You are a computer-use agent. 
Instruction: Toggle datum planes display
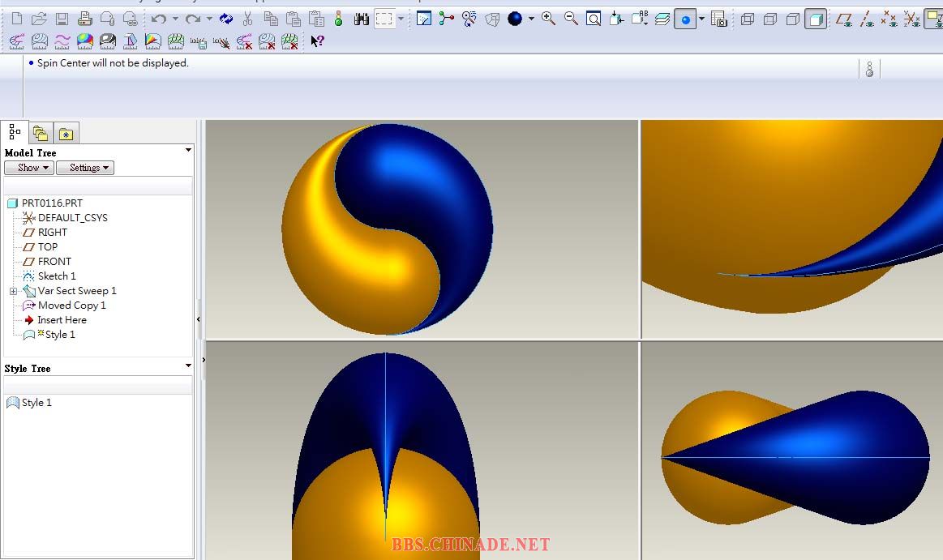click(844, 19)
